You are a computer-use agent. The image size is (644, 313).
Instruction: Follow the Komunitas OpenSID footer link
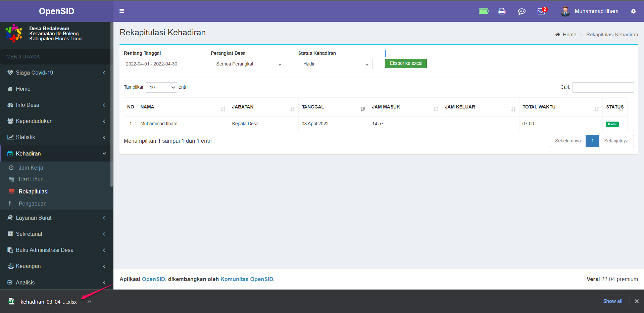[247, 279]
